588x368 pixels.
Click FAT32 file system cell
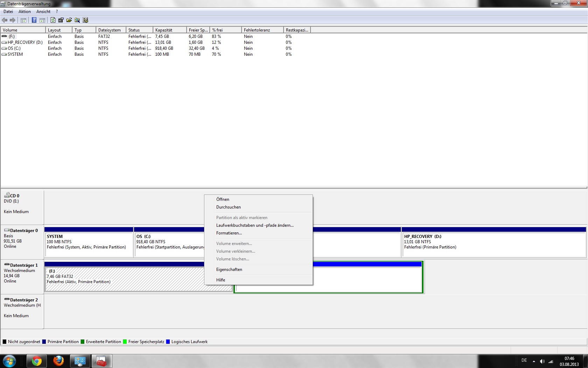(104, 36)
